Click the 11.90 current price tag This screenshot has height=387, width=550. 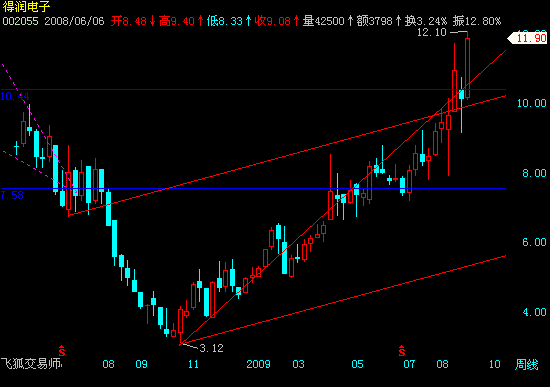coord(528,38)
